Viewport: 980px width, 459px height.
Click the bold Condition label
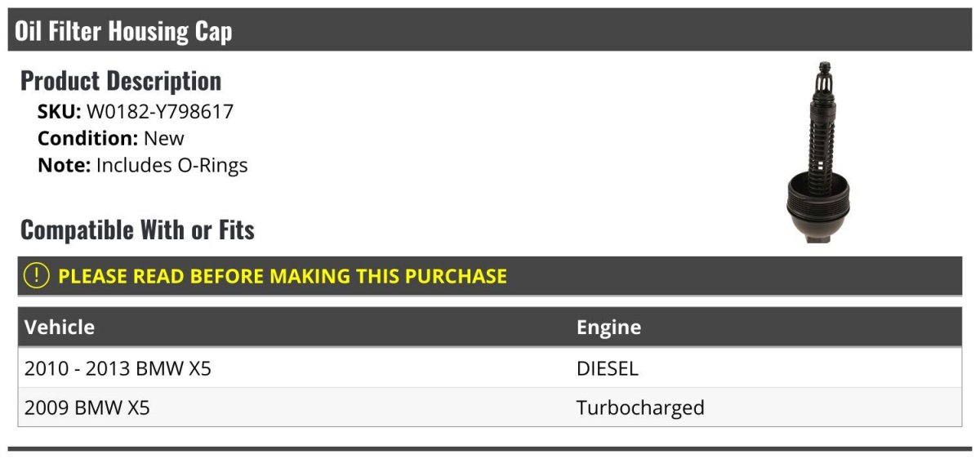pos(87,138)
